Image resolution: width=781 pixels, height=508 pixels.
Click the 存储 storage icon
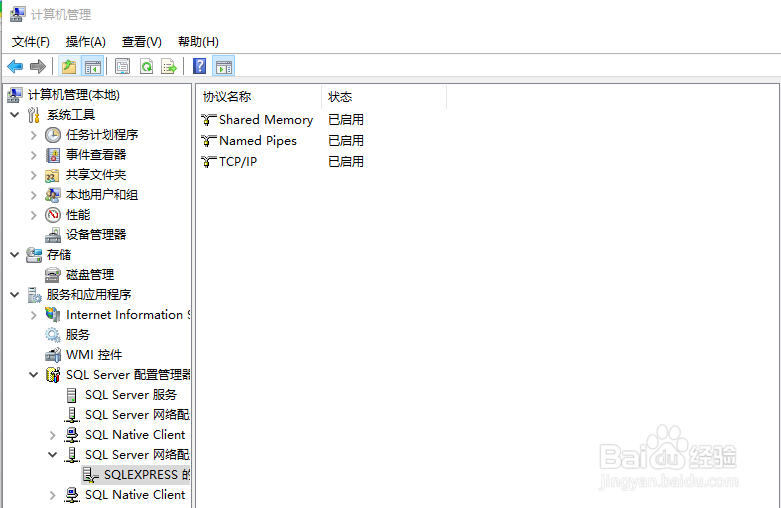coord(34,255)
